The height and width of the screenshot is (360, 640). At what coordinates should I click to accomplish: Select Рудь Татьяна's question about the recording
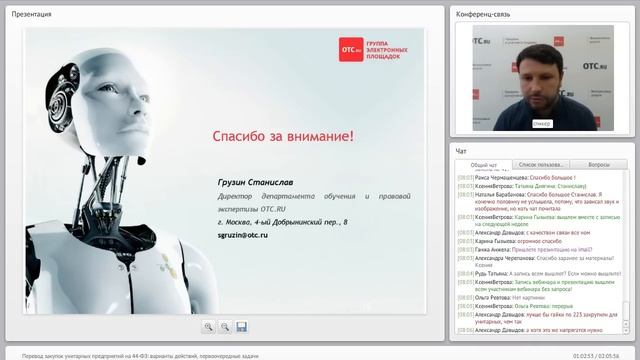pos(539,273)
